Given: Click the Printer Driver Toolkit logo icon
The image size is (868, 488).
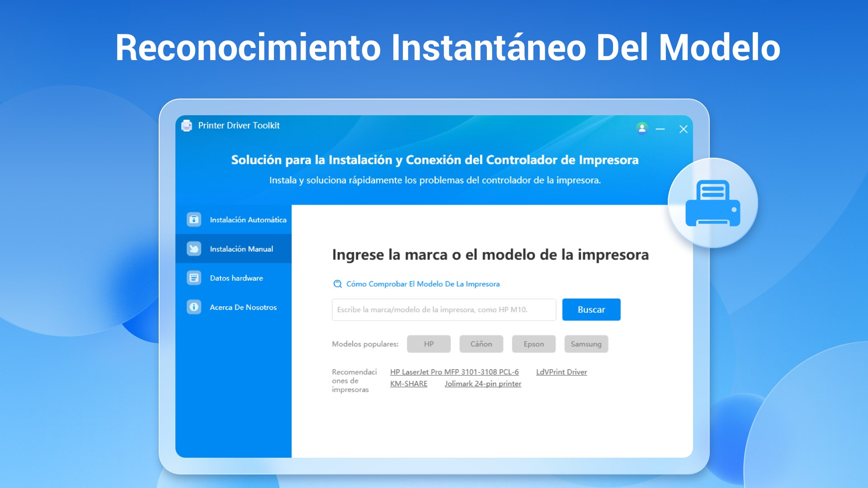Looking at the screenshot, I should (x=187, y=126).
